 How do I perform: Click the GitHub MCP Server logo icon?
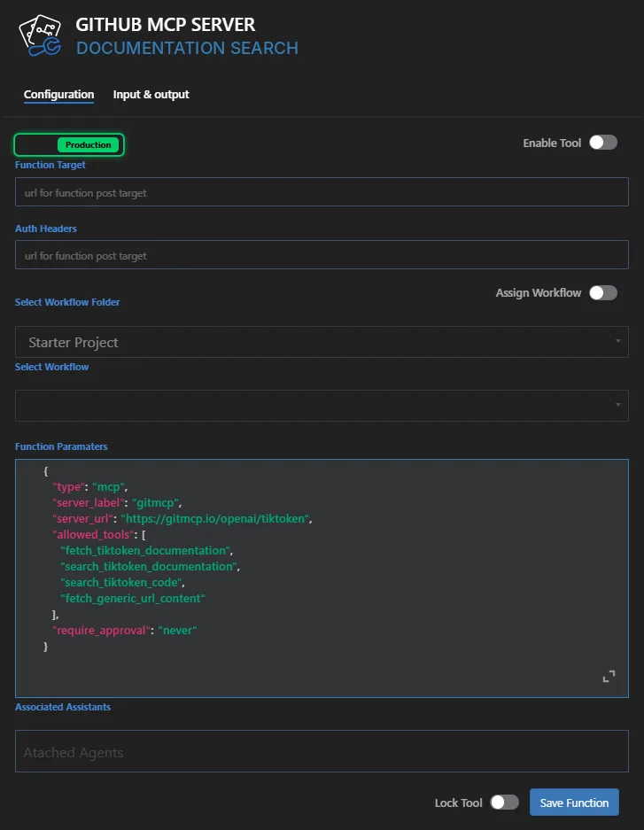tap(40, 35)
